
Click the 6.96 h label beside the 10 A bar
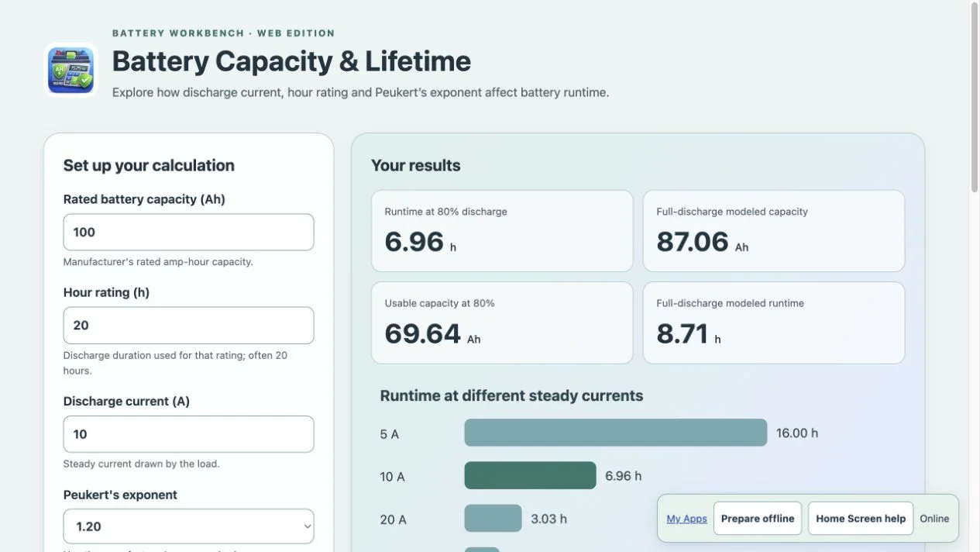(624, 476)
